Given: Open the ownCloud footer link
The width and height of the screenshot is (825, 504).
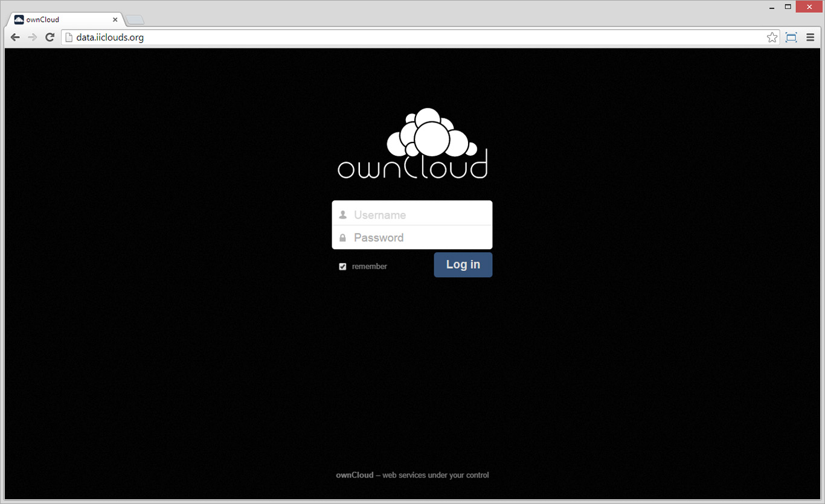Looking at the screenshot, I should (x=354, y=475).
